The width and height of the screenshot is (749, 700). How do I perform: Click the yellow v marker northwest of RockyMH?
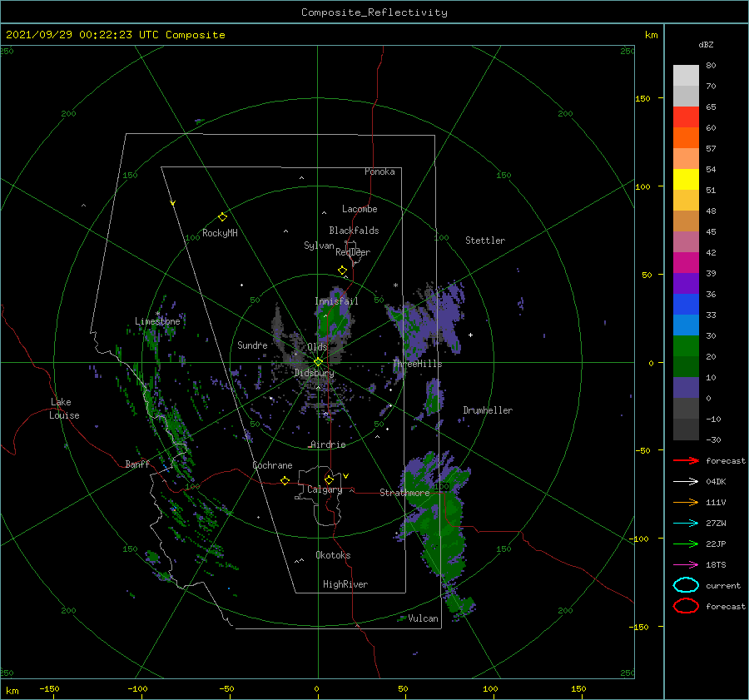tap(173, 203)
